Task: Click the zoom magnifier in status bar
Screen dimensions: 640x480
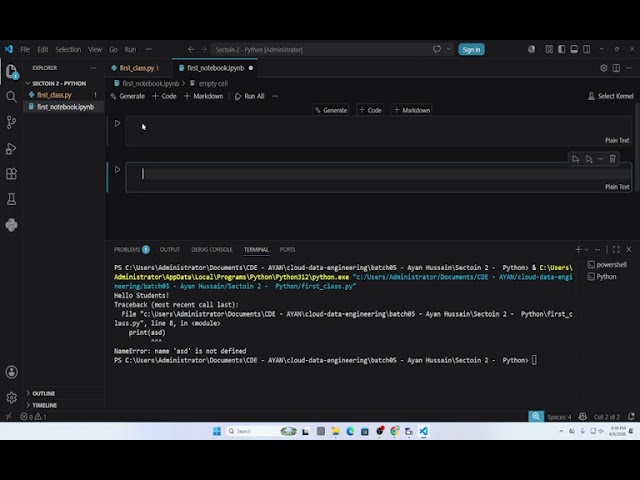Action: 536,416
